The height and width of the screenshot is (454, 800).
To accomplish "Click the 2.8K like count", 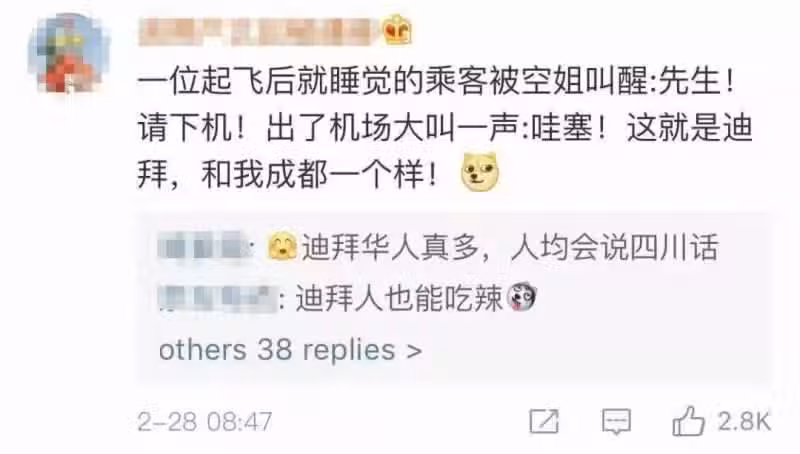I will (744, 421).
